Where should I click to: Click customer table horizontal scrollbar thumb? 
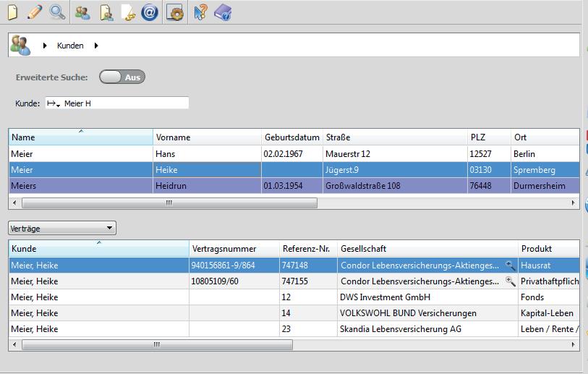pos(169,203)
